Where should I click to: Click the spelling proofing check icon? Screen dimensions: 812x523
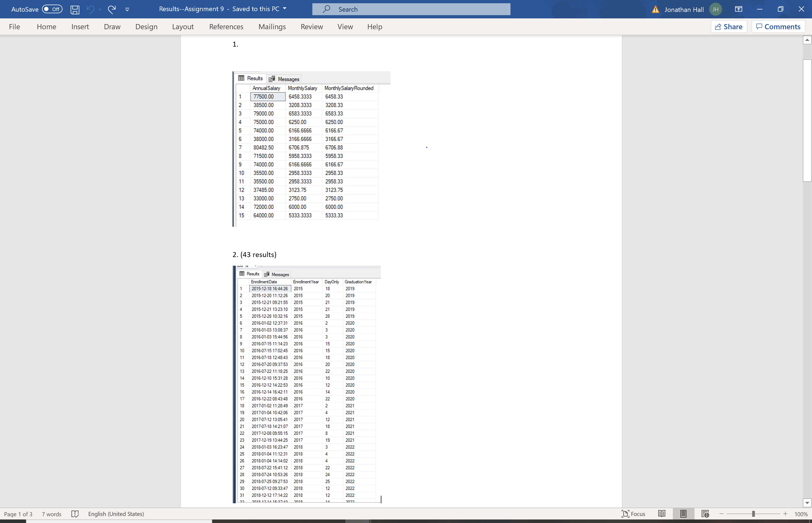(75, 514)
